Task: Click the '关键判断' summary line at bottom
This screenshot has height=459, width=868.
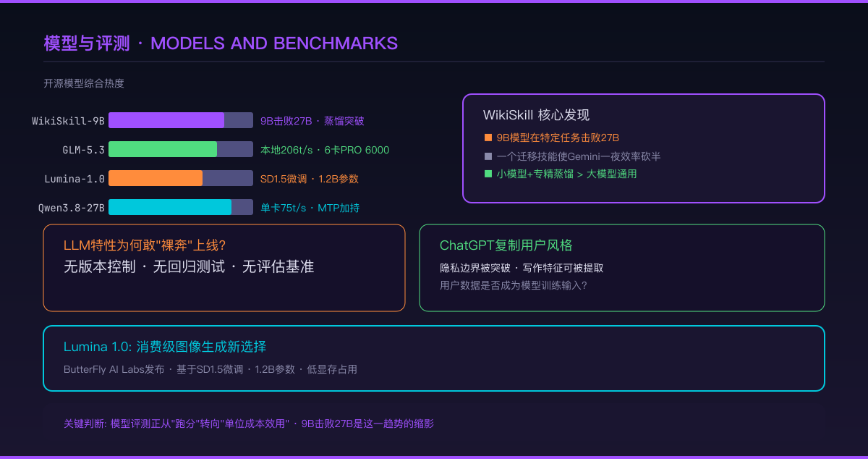Action: [x=249, y=424]
